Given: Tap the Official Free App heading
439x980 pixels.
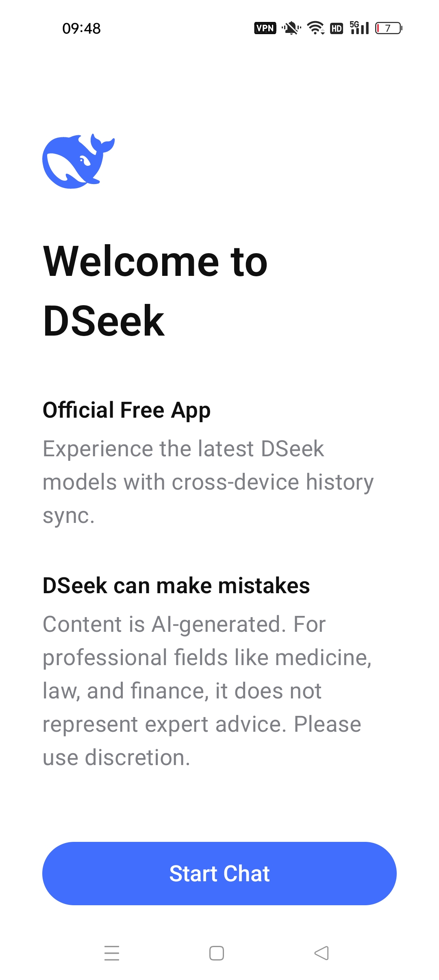Looking at the screenshot, I should pyautogui.click(x=127, y=410).
